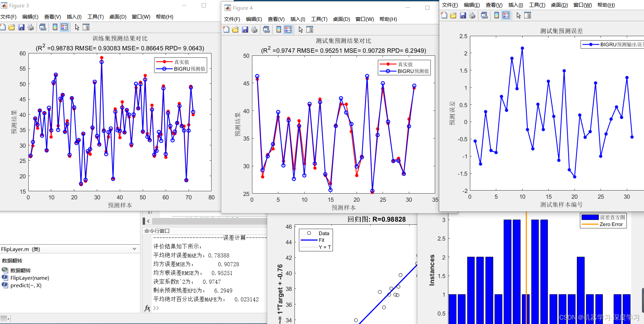Screen dimensions: 644x324
Task: Toggle the legend icon in the rightmost figure toolbar
Action: (505, 15)
